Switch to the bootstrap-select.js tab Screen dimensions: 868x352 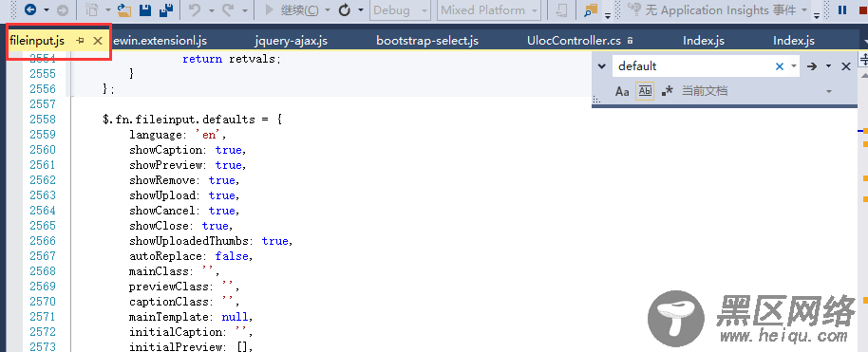427,41
